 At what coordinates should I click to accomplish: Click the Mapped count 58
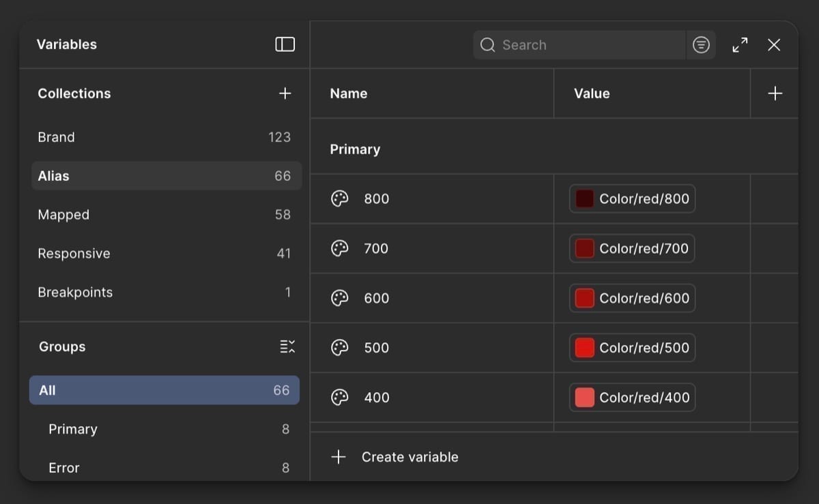point(283,215)
